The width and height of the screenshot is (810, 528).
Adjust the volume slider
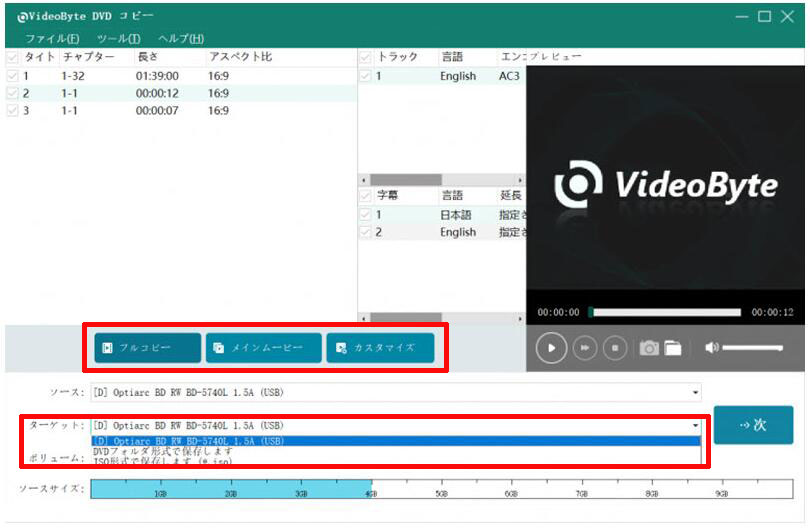(x=753, y=348)
